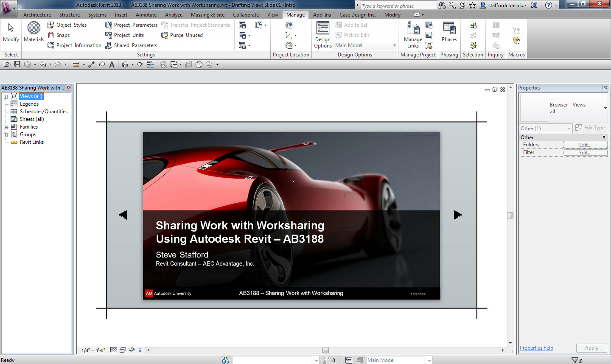Open the Properties help link
The width and height of the screenshot is (611, 364).
536,348
